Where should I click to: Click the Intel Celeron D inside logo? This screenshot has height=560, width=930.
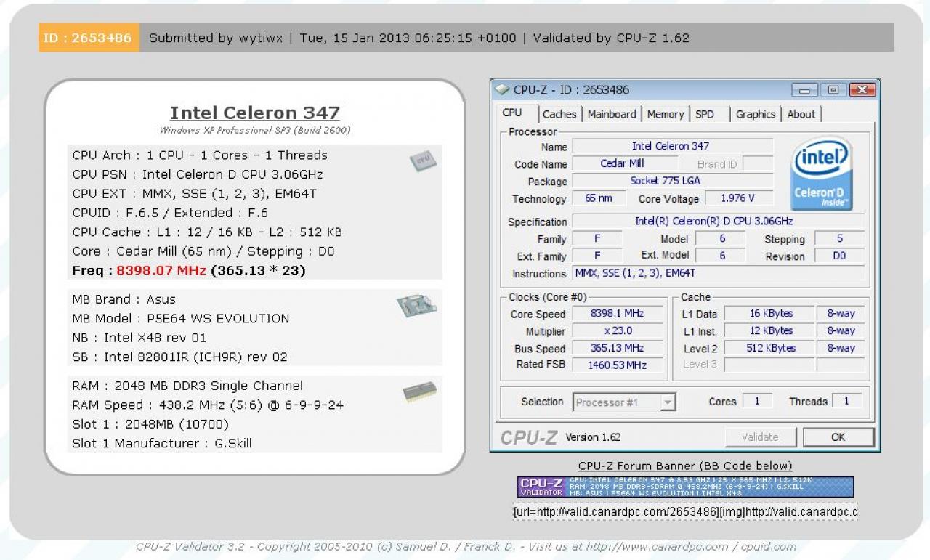tap(822, 173)
